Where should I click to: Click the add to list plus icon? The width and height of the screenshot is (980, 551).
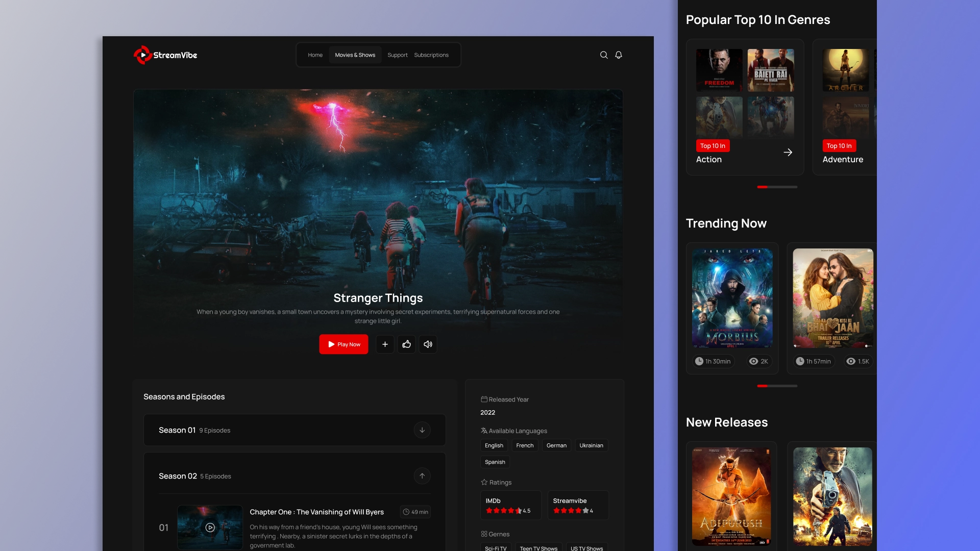tap(385, 344)
